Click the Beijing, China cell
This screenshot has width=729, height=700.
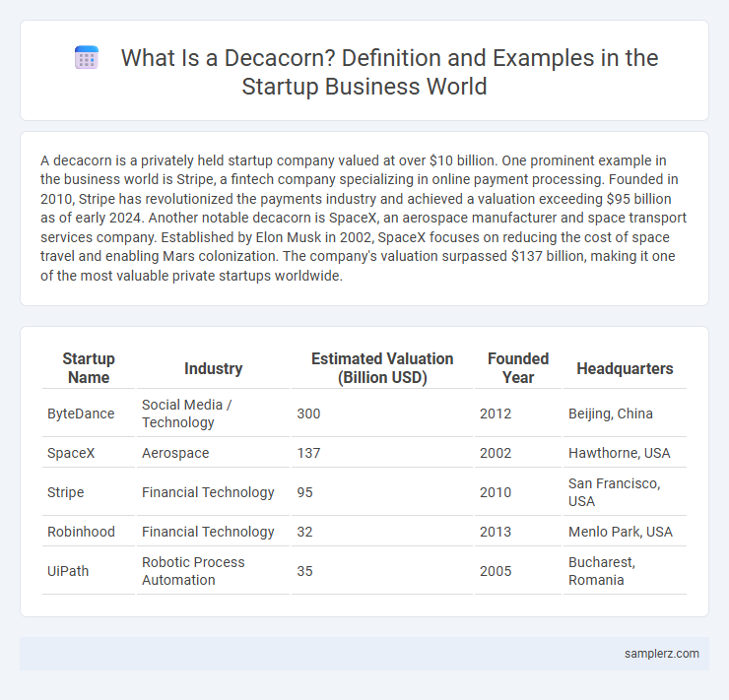click(x=625, y=414)
